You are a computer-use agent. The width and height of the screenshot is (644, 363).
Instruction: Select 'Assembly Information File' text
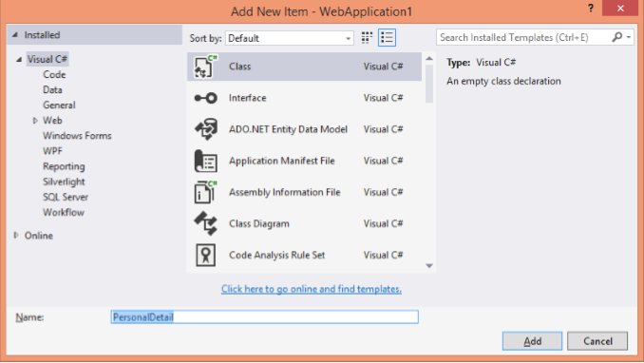click(x=285, y=192)
